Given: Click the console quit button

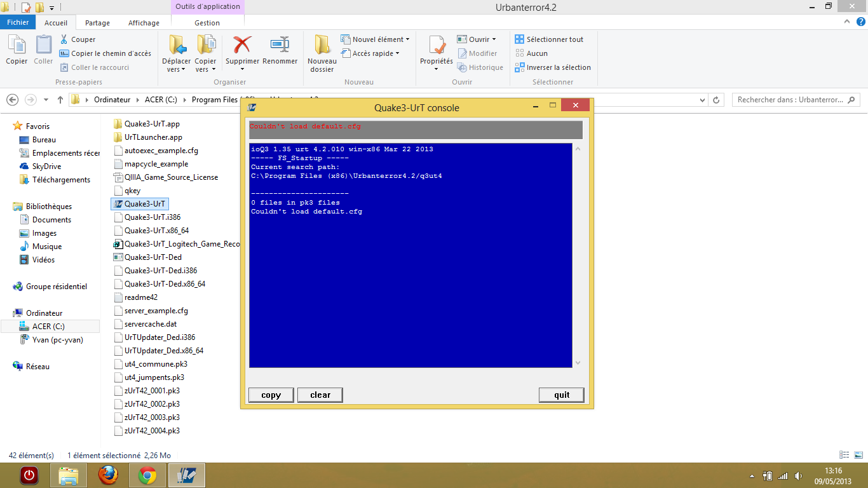Looking at the screenshot, I should pos(562,395).
